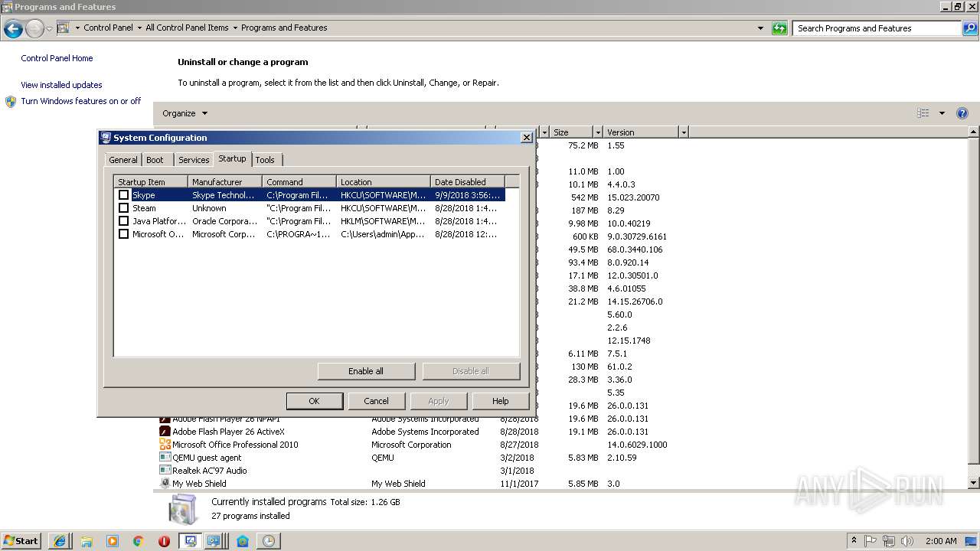Click the Search Programs and Features field
This screenshot has height=551, width=980.
tap(877, 28)
